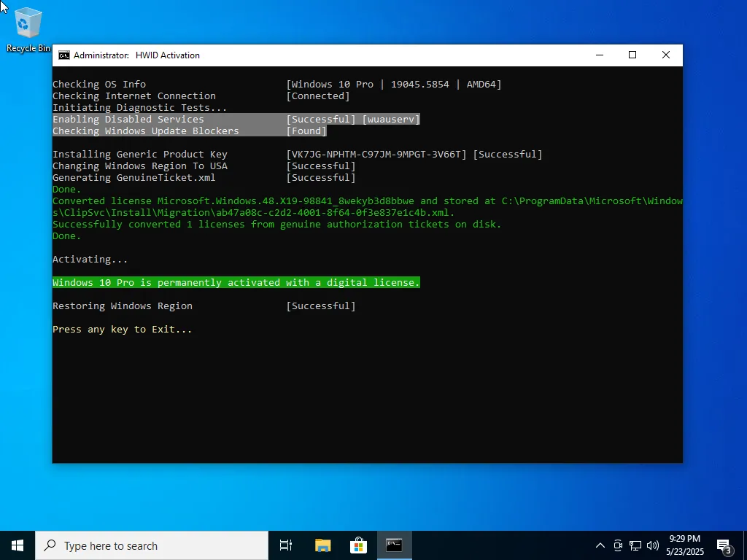747x560 pixels.
Task: Click the '[Found]' status text
Action: 306,131
